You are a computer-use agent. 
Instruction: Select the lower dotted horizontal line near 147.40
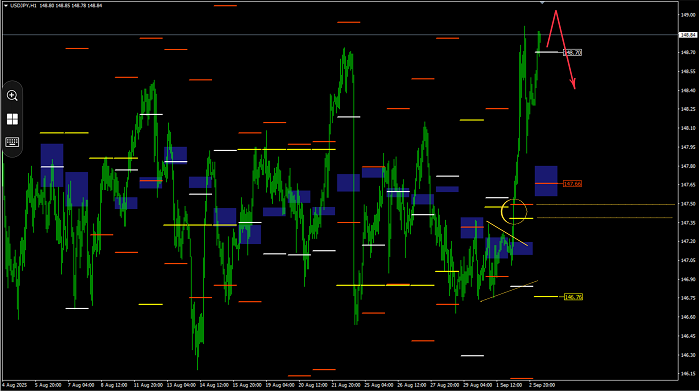coord(604,217)
